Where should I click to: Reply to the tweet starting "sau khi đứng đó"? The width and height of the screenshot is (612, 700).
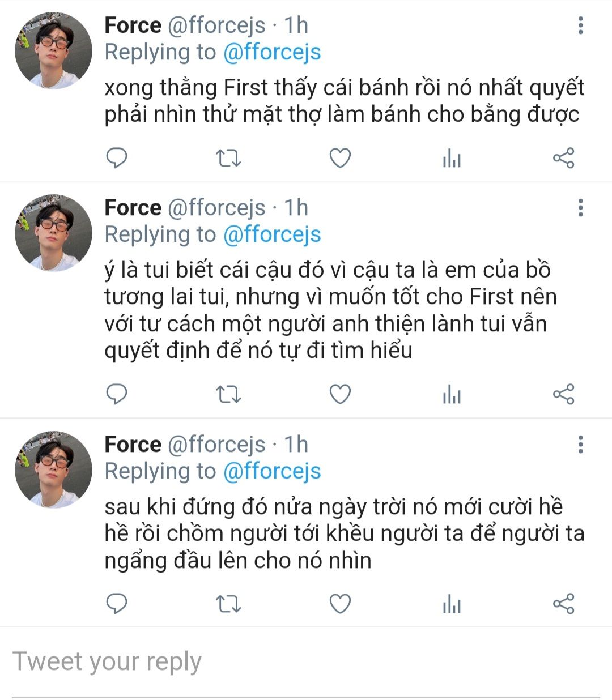point(117,604)
